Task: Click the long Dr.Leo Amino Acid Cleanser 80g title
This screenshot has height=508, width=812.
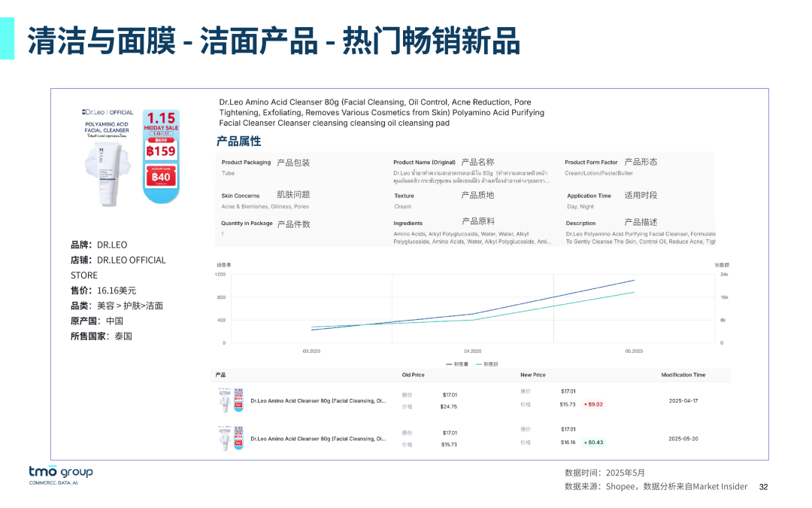Action: pyautogui.click(x=382, y=112)
